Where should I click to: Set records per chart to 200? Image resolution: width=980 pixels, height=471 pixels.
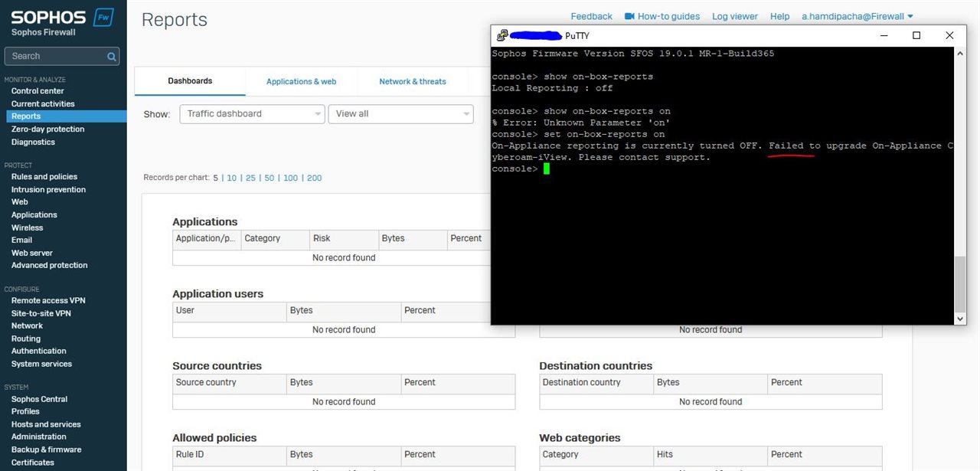point(314,178)
